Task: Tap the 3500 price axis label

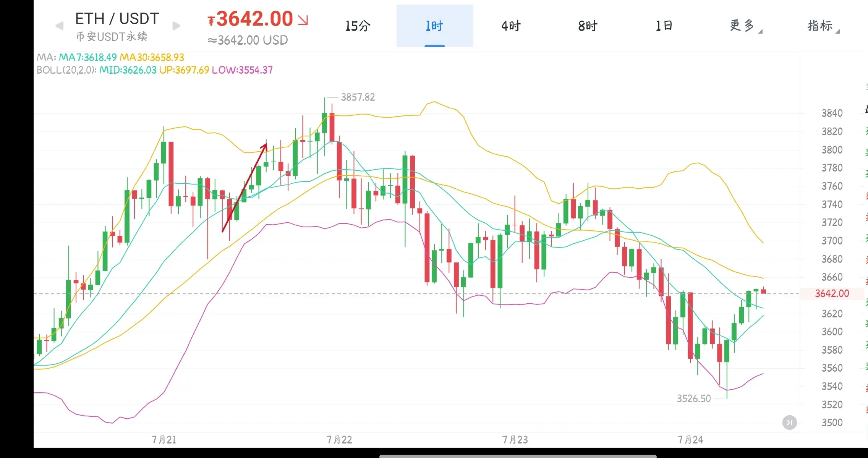Action: click(x=832, y=422)
